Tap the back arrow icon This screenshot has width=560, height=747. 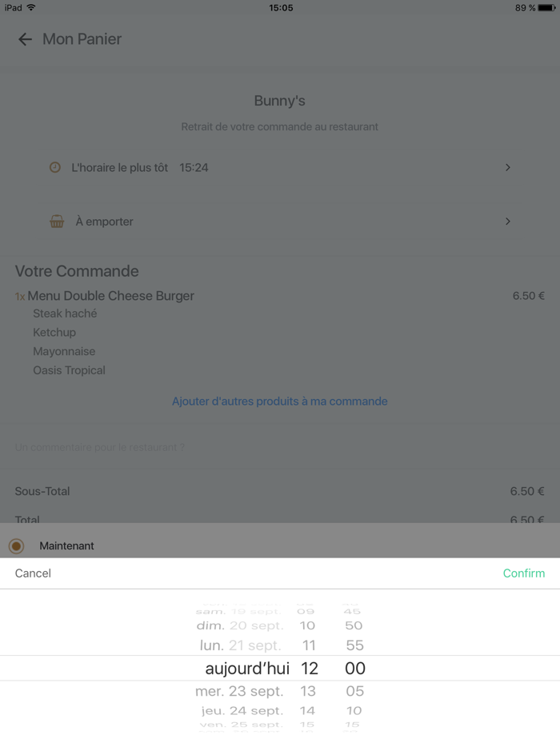pyautogui.click(x=25, y=39)
